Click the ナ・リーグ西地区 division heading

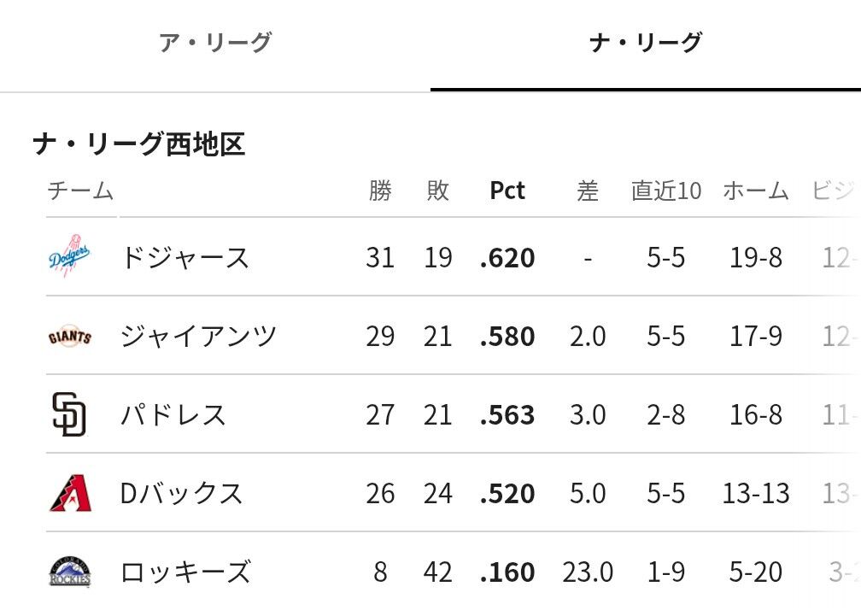click(x=139, y=144)
